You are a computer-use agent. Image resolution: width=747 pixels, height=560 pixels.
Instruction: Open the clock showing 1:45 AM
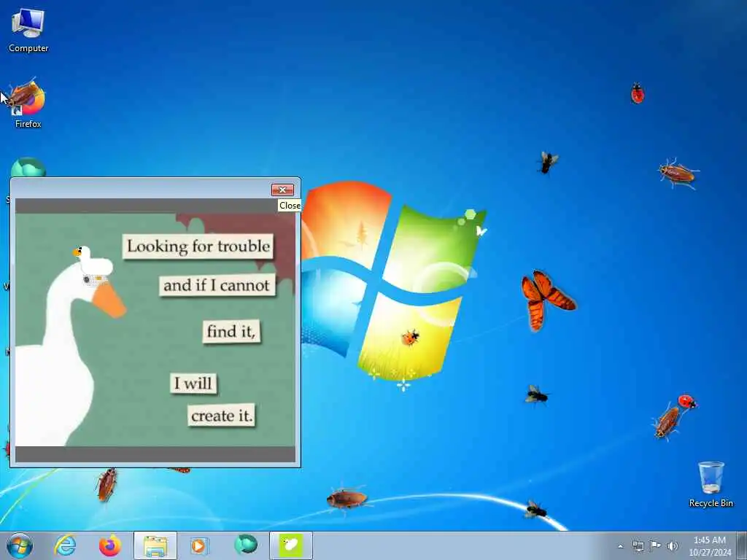tap(709, 546)
